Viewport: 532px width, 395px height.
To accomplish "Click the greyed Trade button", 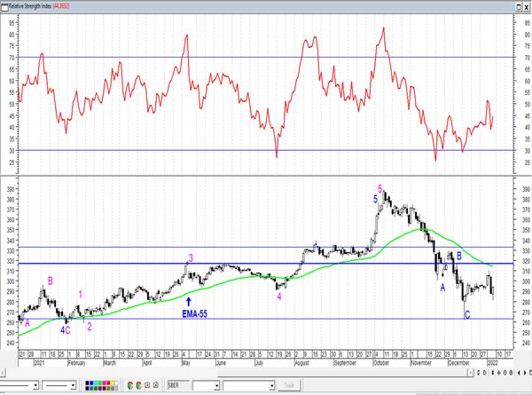I will point(289,385).
